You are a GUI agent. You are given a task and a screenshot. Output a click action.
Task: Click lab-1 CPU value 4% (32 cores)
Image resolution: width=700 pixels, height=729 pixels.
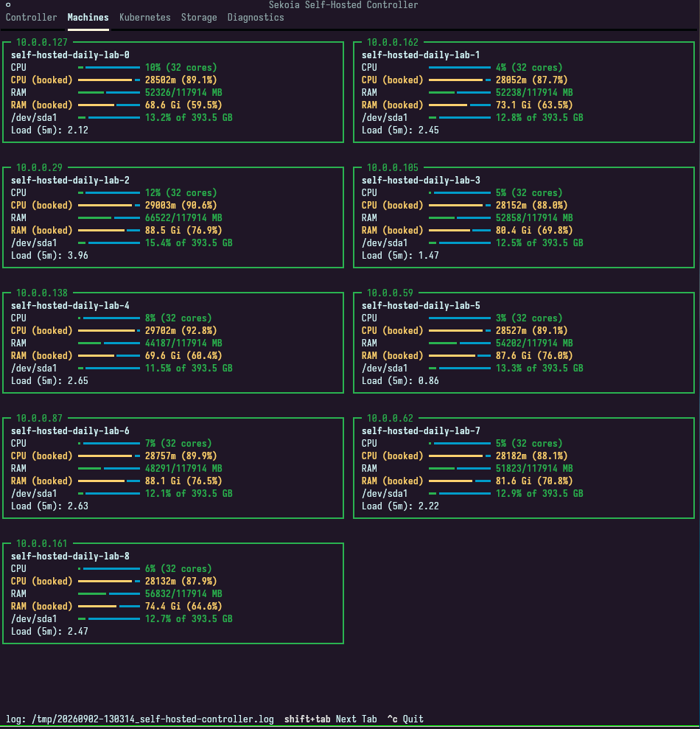pos(529,67)
